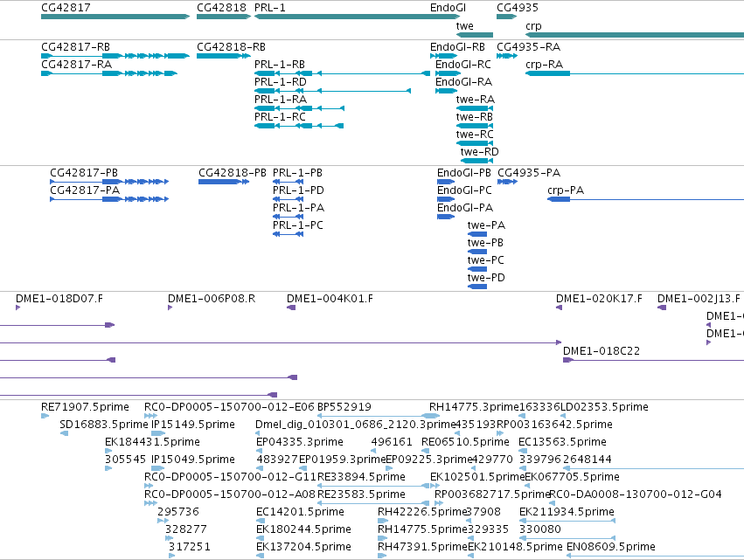Click the RE71907.5prime EST glyph

45,416
